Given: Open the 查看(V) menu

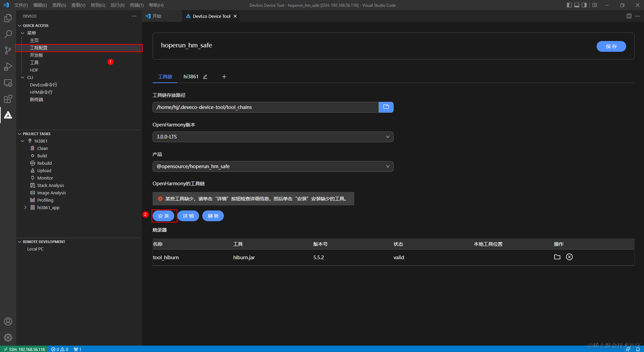Looking at the screenshot, I should [78, 5].
